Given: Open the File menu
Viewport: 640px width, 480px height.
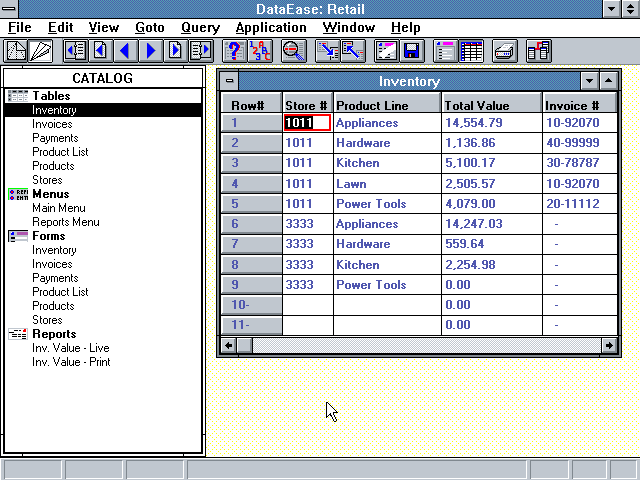Looking at the screenshot, I should click(20, 27).
